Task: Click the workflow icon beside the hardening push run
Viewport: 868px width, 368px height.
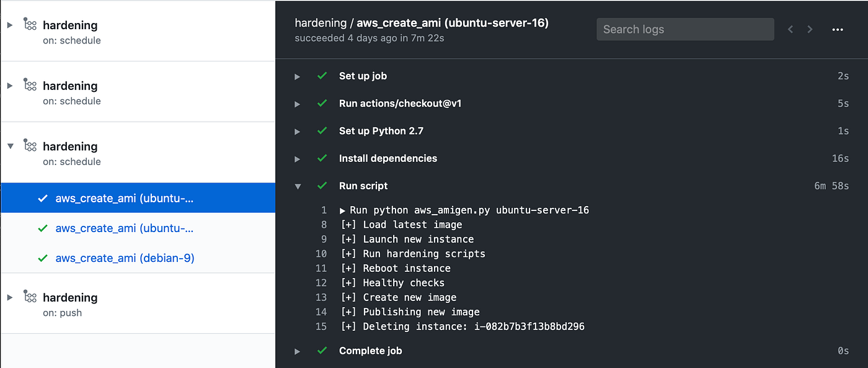Action: [x=29, y=297]
